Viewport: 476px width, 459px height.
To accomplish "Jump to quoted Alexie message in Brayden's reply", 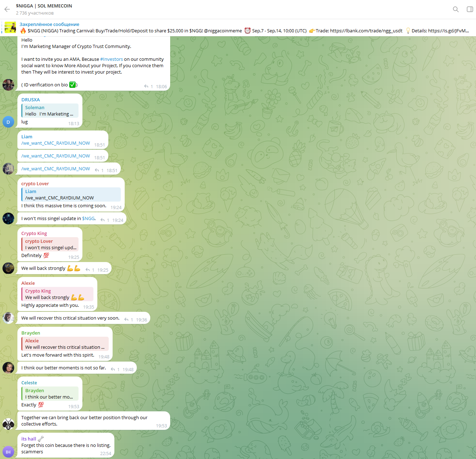I will tap(65, 344).
